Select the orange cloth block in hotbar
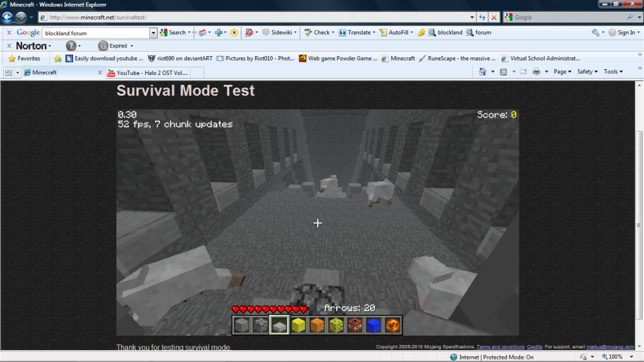The width and height of the screenshot is (644, 362). point(317,325)
